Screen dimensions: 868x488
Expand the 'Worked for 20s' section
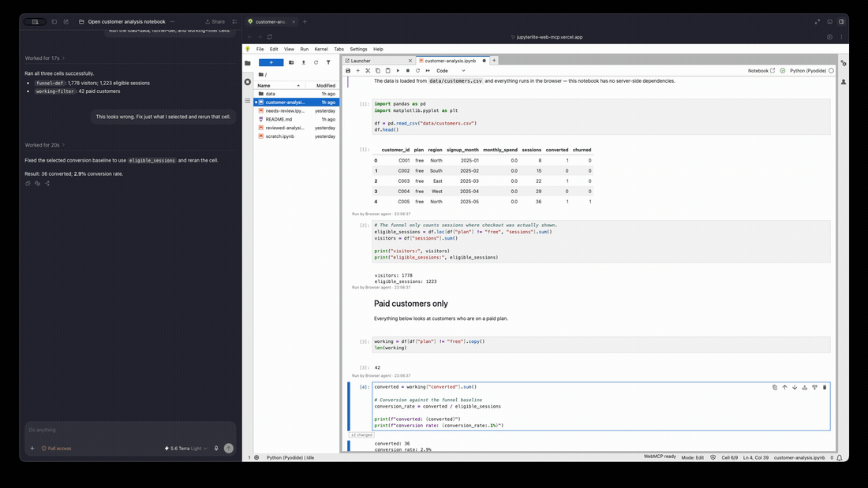[45, 145]
